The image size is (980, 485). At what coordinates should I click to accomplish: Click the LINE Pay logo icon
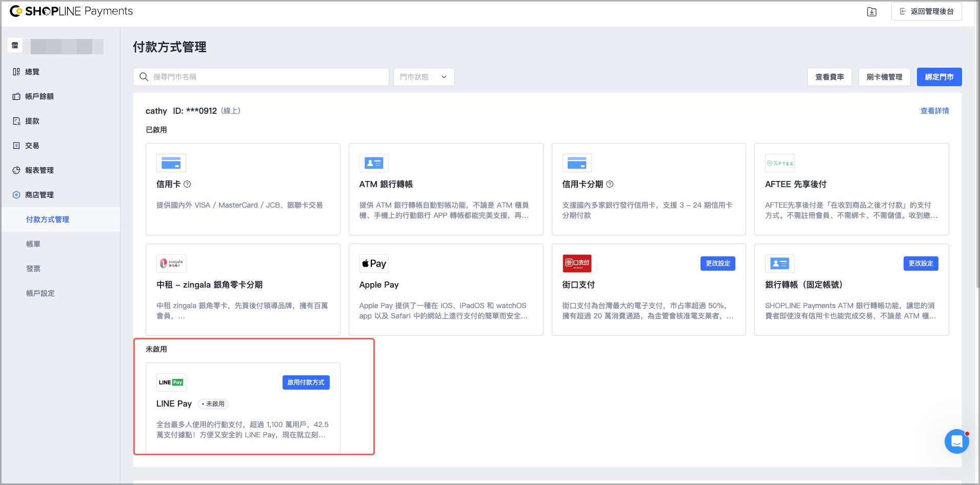pos(171,382)
